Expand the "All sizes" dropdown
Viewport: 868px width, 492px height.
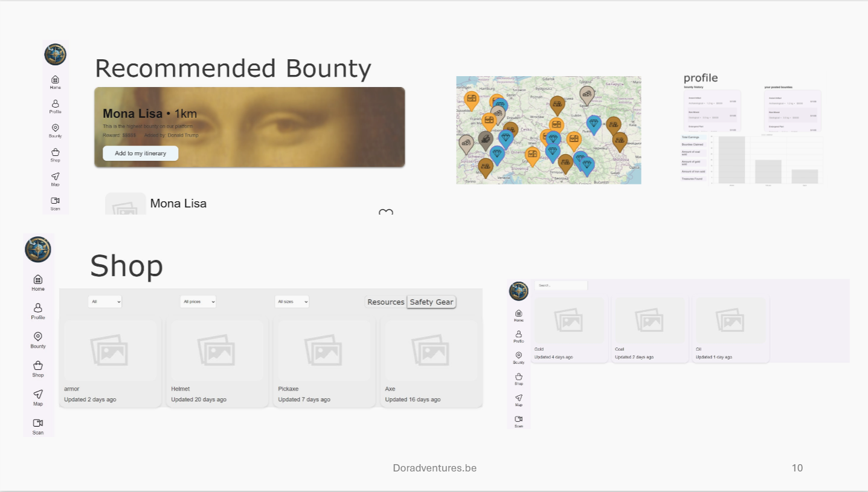292,302
